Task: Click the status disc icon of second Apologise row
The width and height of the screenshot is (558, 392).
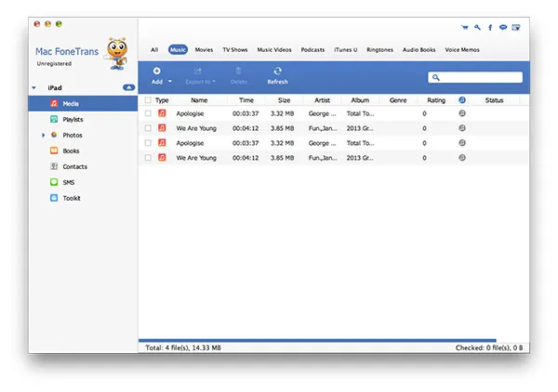Action: click(462, 143)
